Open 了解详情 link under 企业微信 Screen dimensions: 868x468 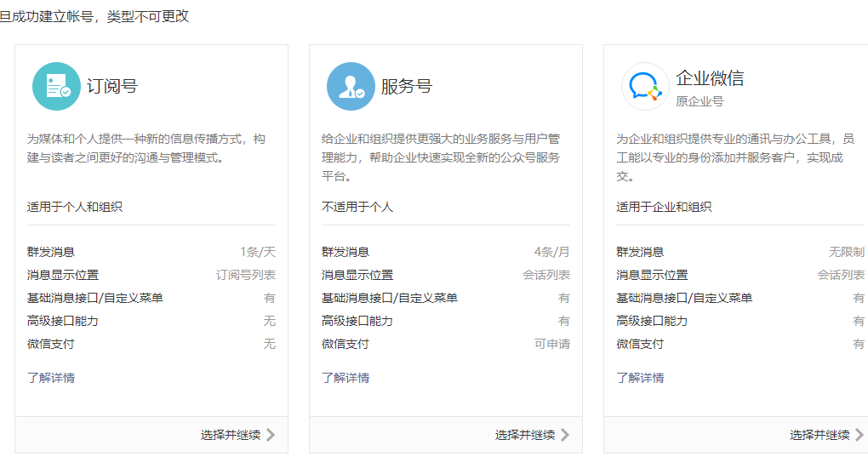click(640, 378)
